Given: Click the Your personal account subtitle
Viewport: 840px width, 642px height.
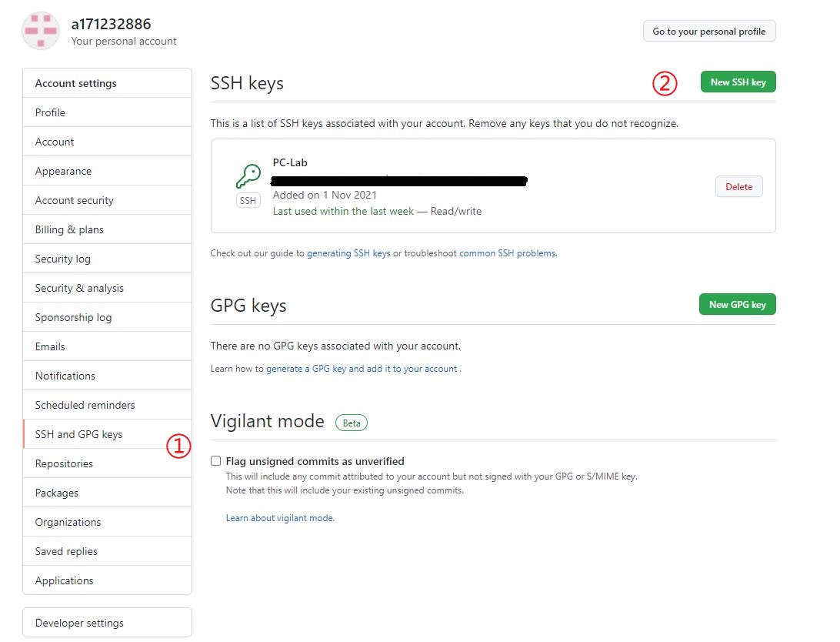Looking at the screenshot, I should [x=124, y=42].
